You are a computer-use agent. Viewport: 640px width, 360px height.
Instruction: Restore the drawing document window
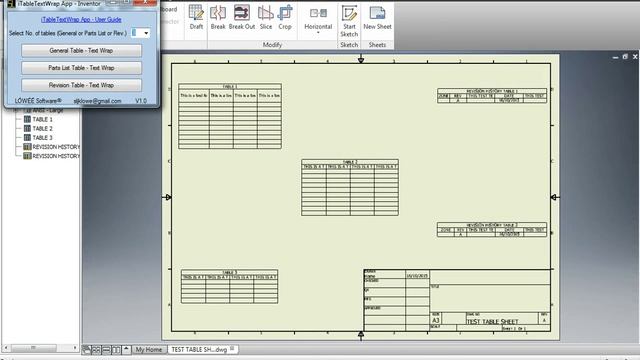(625, 57)
